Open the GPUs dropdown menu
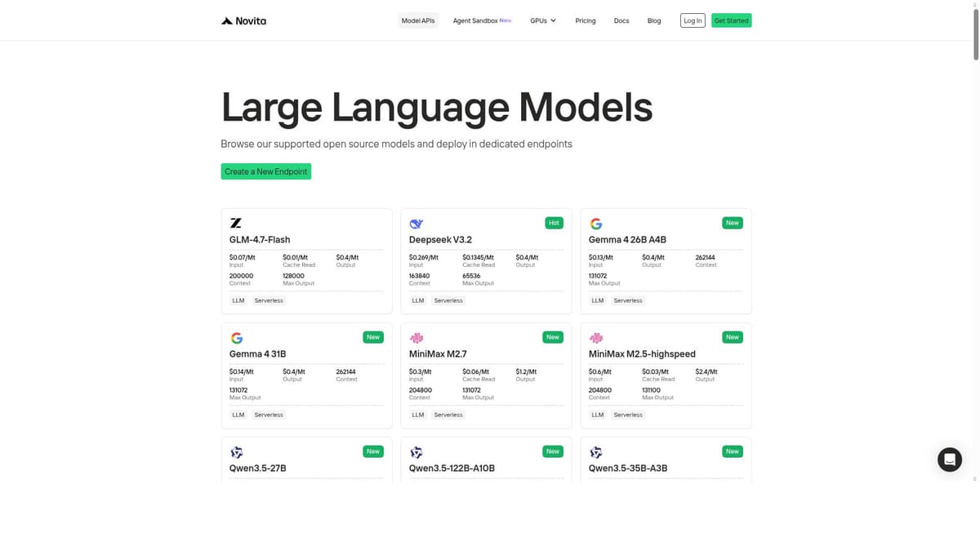The width and height of the screenshot is (980, 551). click(542, 20)
